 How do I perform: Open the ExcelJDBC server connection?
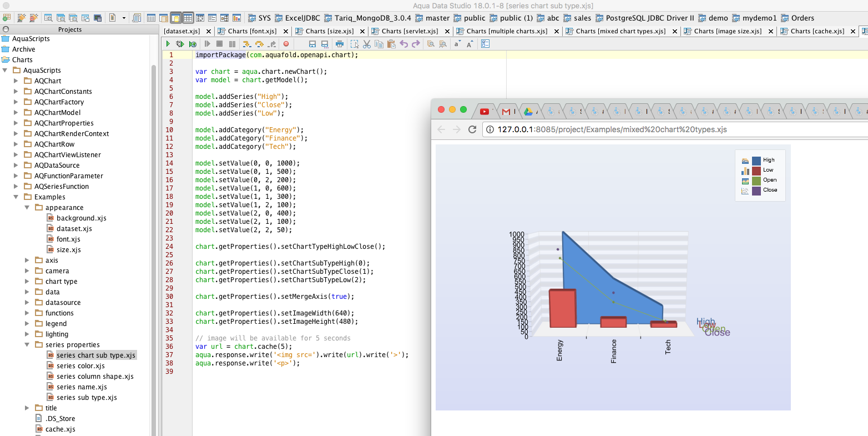click(297, 18)
